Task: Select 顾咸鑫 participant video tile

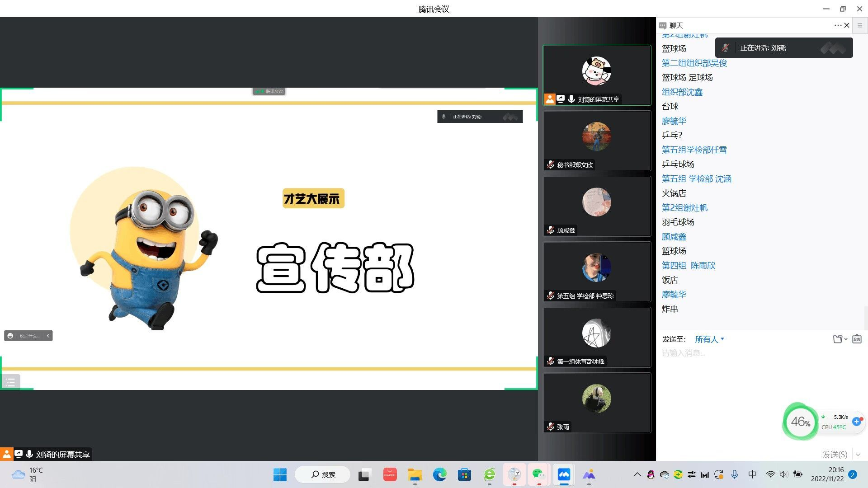Action: [x=597, y=206]
